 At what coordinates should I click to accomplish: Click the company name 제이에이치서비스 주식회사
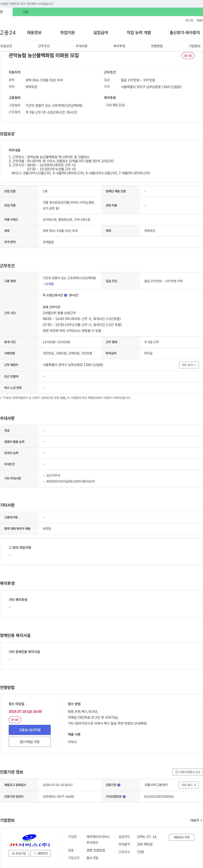98,840
